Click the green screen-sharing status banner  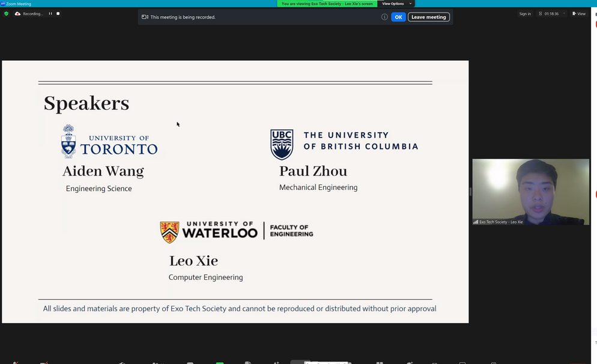(327, 4)
